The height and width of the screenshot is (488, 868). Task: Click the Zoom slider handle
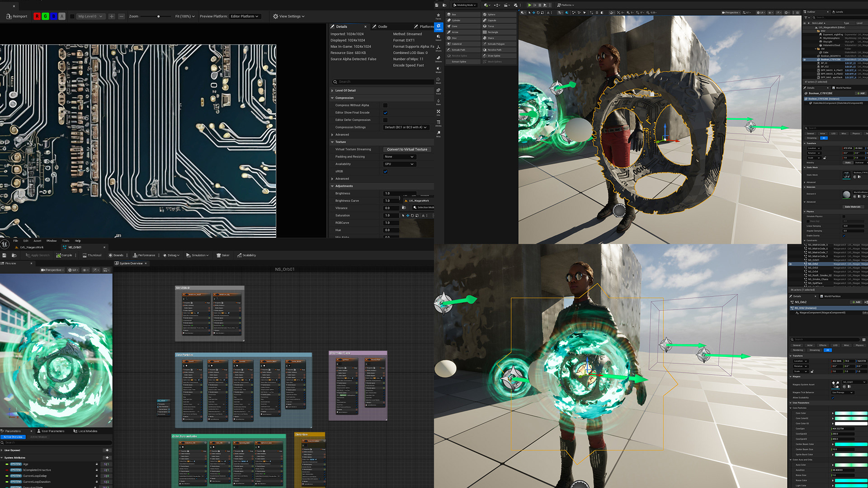[158, 16]
